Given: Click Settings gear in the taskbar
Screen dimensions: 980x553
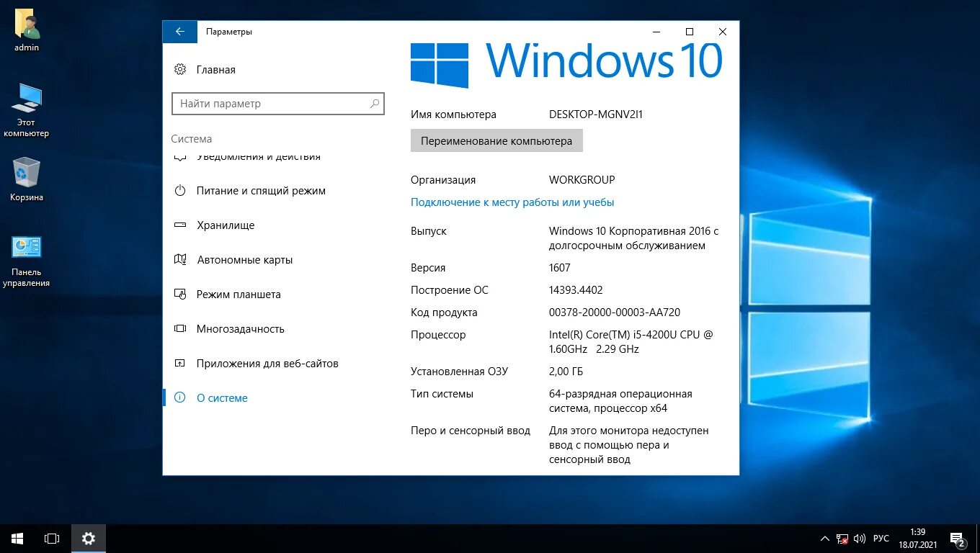Looking at the screenshot, I should pos(89,539).
